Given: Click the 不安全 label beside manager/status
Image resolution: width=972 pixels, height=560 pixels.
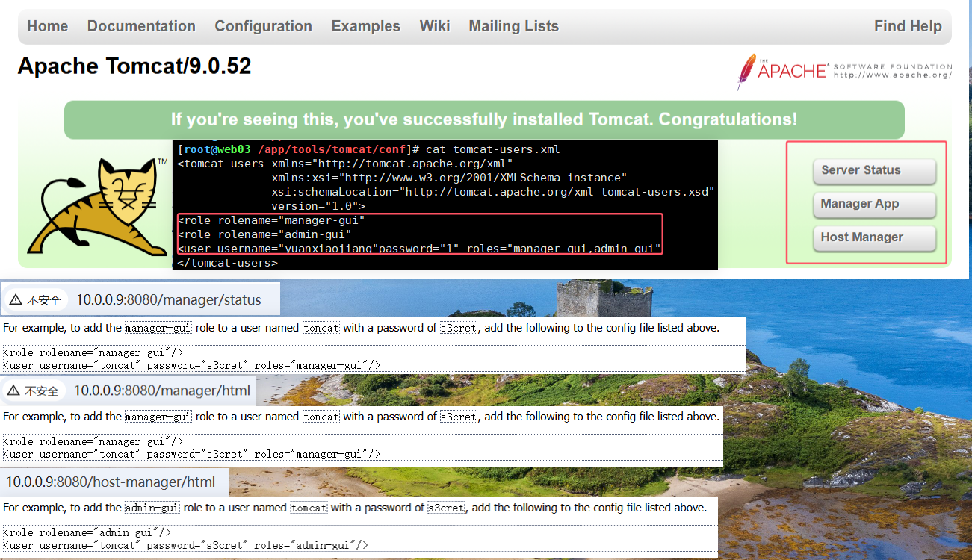Looking at the screenshot, I should coord(43,300).
